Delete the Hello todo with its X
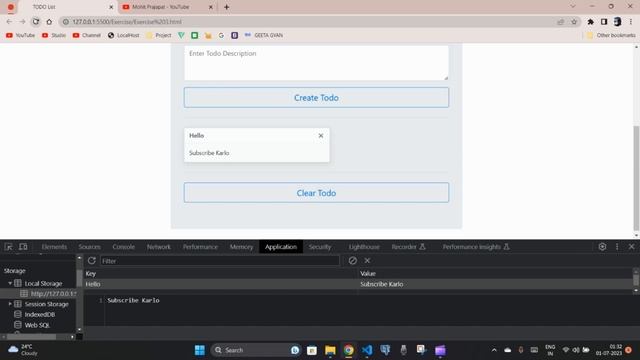 pos(321,136)
